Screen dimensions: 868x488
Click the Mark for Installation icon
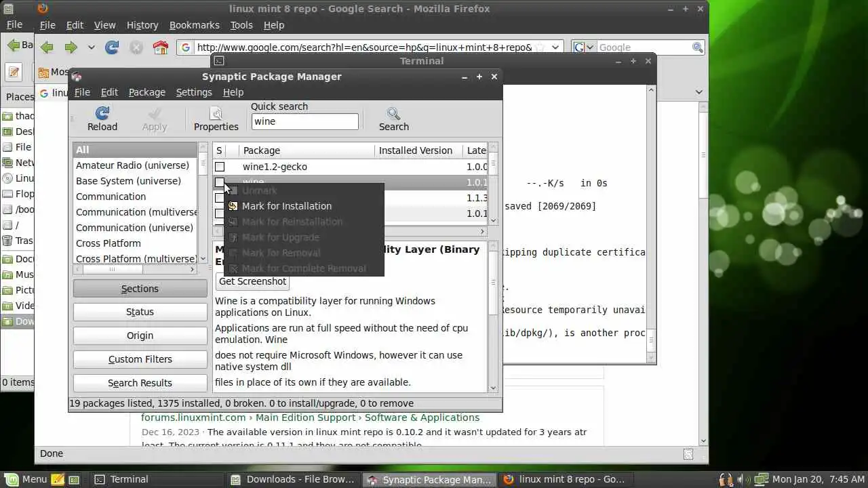click(x=233, y=206)
